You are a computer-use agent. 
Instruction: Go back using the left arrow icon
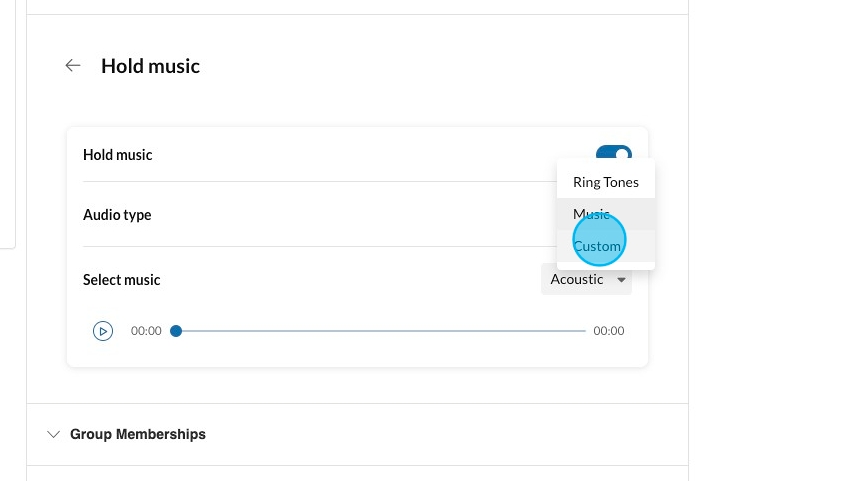click(72, 66)
